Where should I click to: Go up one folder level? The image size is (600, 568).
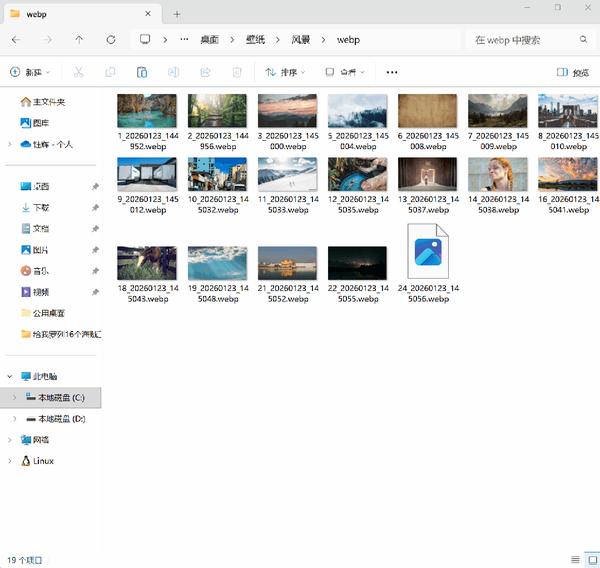coord(79,40)
